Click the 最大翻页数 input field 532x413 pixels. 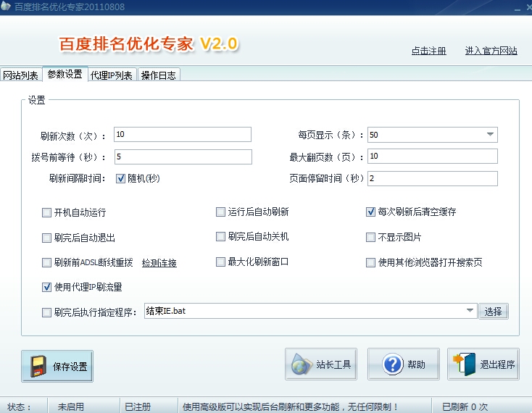433,156
